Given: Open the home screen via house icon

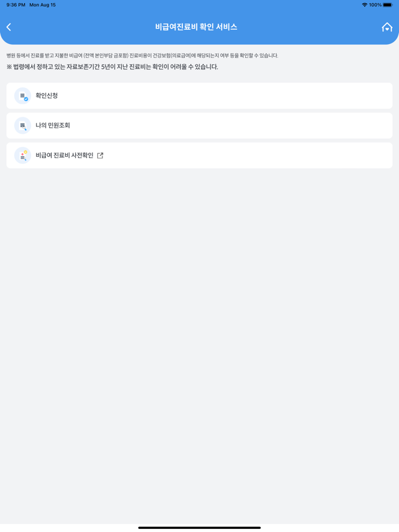Looking at the screenshot, I should pos(387,27).
